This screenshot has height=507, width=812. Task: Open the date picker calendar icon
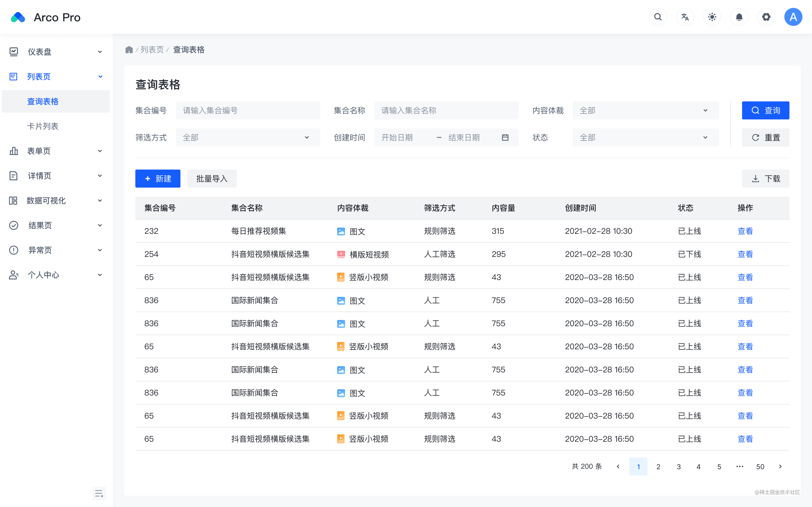(505, 137)
